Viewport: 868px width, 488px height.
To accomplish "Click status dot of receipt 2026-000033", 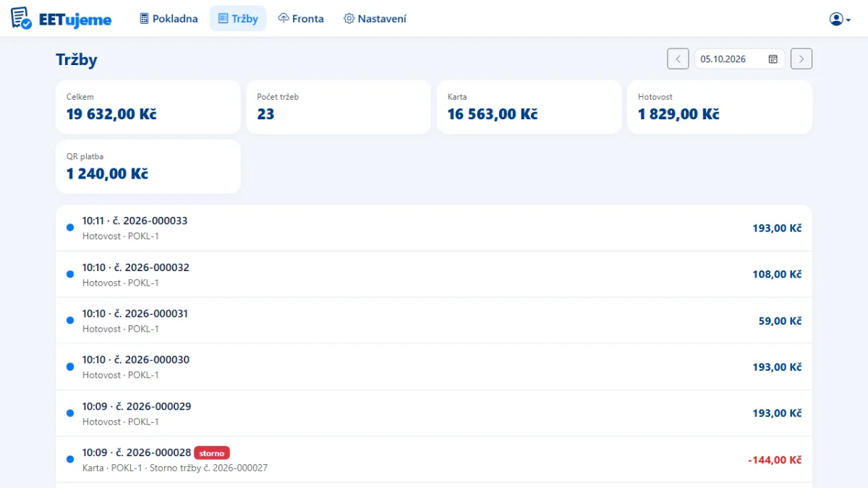I will (x=70, y=228).
